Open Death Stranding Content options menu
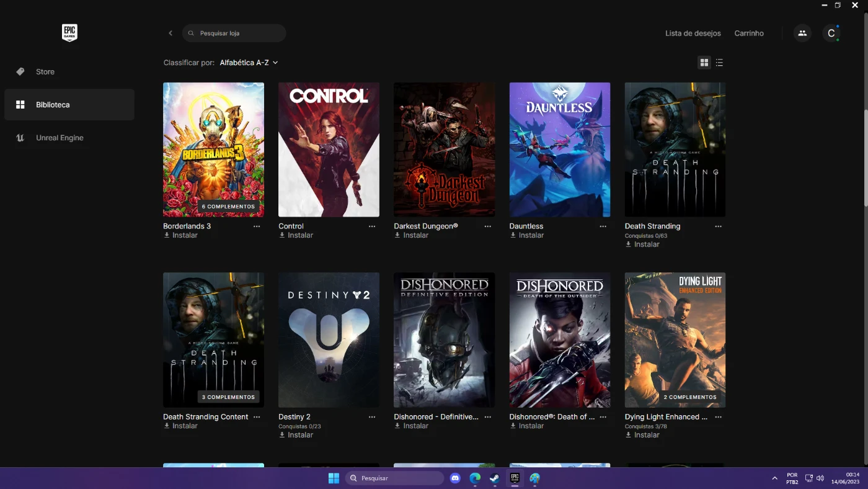Screen dimensions: 868x489 tap(257, 417)
